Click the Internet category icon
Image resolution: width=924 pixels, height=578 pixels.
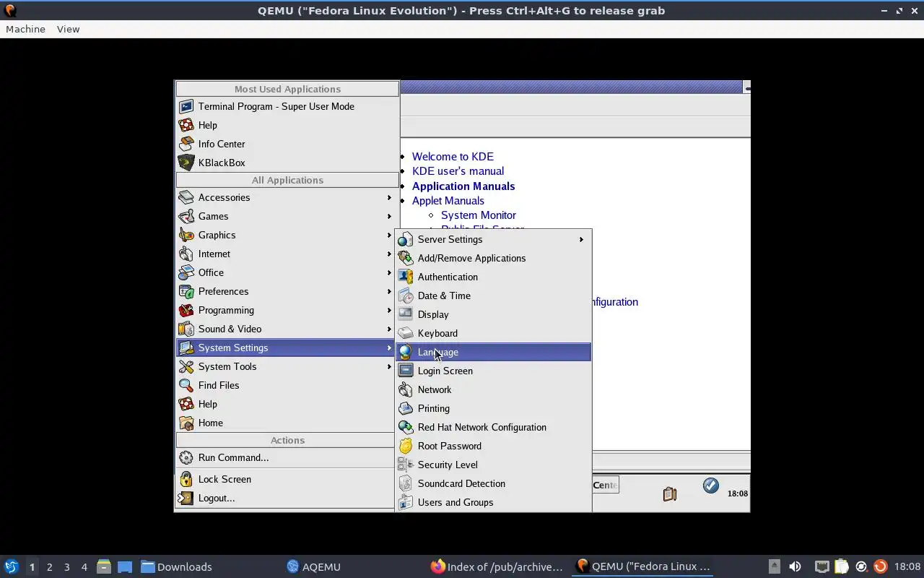tap(186, 254)
